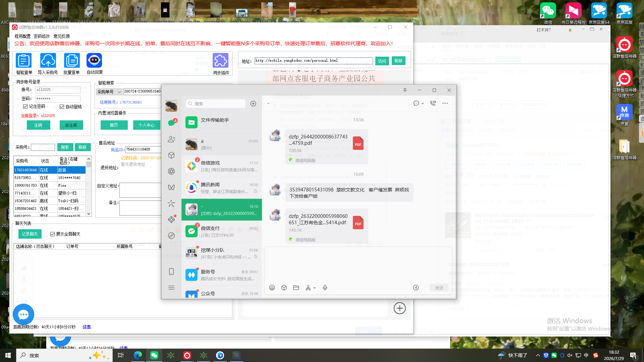This screenshot has width=644, height=362.
Task: Pin the WeChat window on top
Action: (x=405, y=90)
